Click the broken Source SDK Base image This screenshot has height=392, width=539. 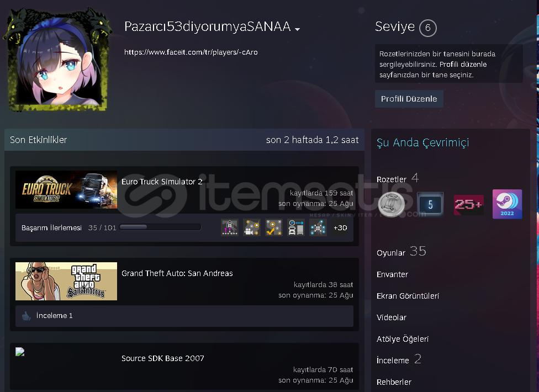tap(20, 352)
